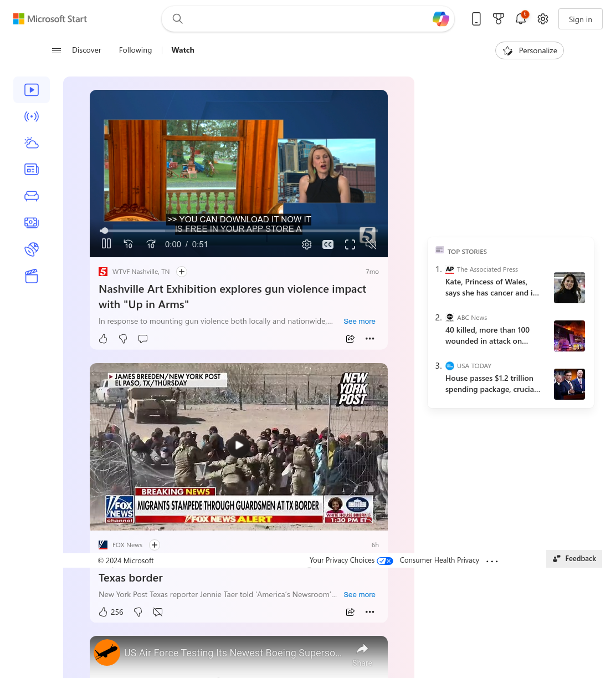Screen dimensions: 616x678
Task: Open more options for Nashville video
Action: point(370,339)
